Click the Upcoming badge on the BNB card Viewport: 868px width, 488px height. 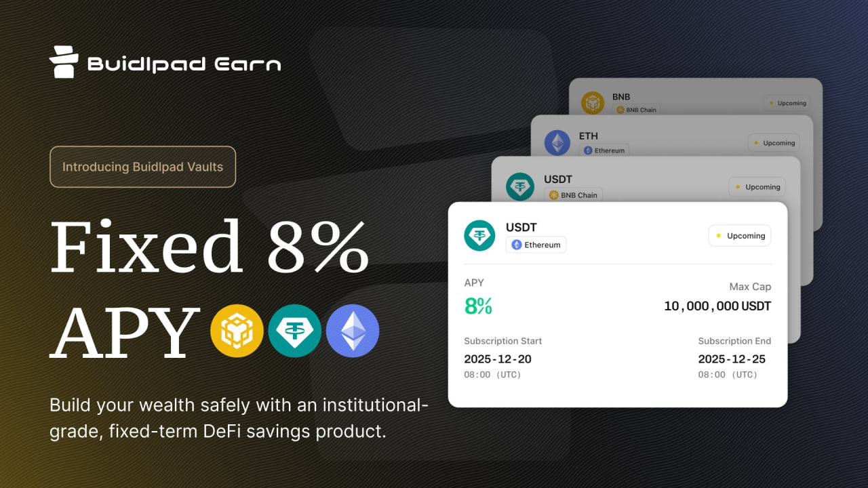[x=787, y=103]
